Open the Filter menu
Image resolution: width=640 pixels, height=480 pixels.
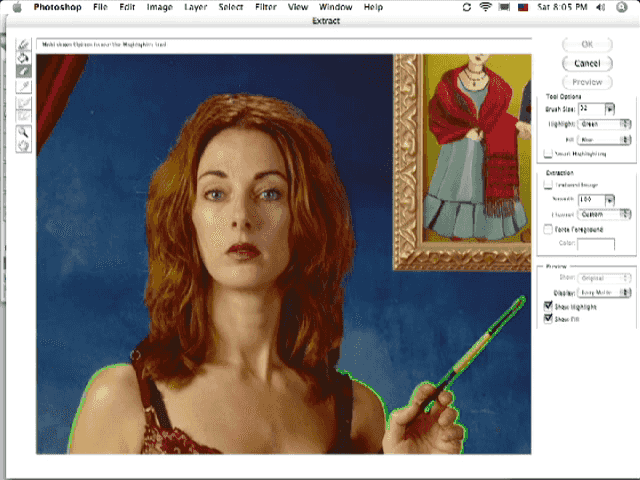(x=265, y=7)
